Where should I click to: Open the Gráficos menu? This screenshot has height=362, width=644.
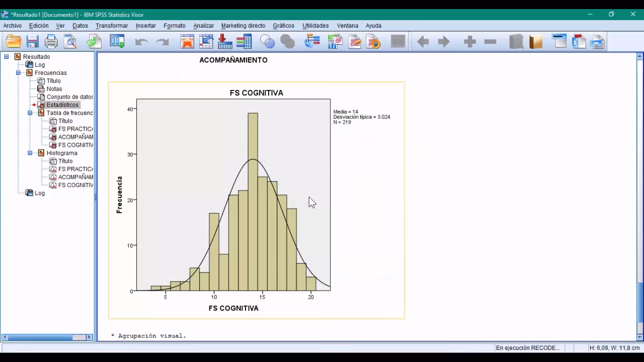pos(283,26)
